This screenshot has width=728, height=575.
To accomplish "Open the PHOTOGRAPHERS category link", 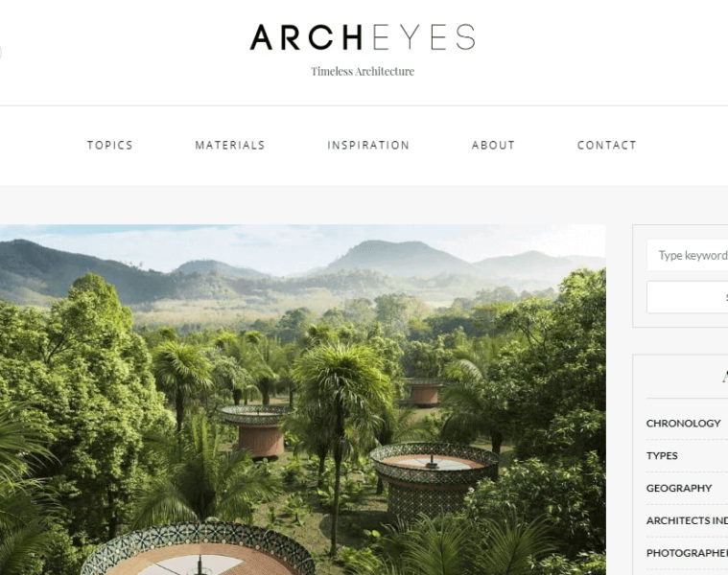I will (x=687, y=553).
